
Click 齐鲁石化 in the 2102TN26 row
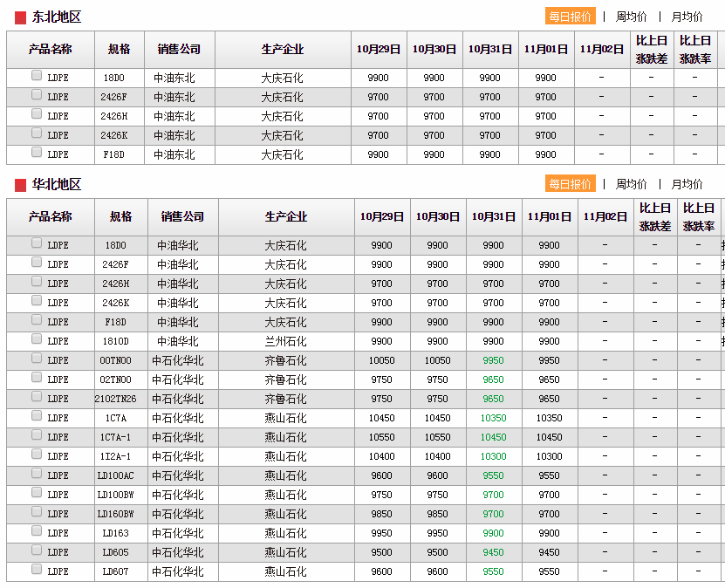286,399
